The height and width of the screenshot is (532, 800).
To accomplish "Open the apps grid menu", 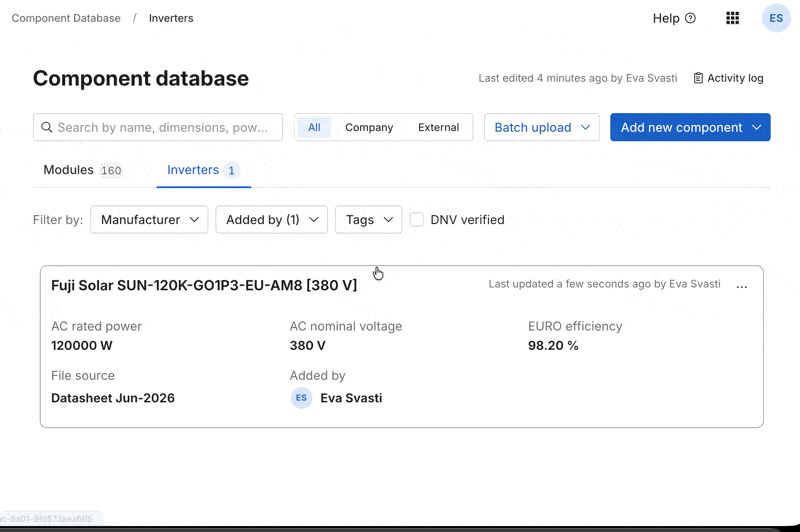I will 733,18.
